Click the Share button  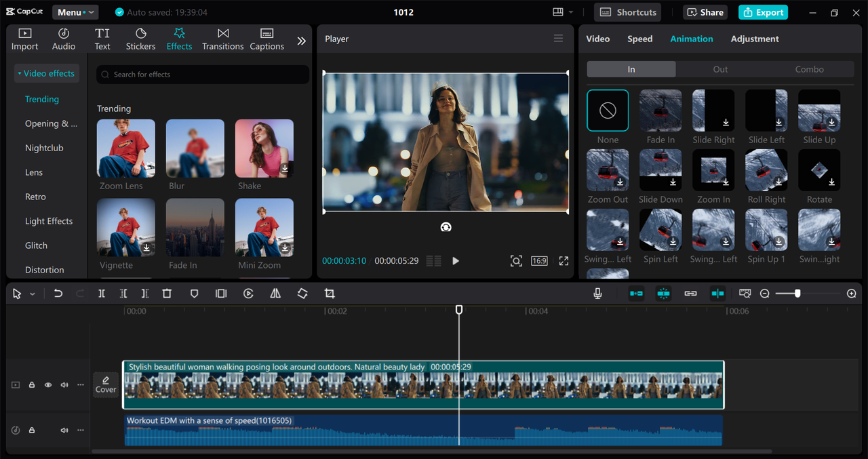pos(705,12)
